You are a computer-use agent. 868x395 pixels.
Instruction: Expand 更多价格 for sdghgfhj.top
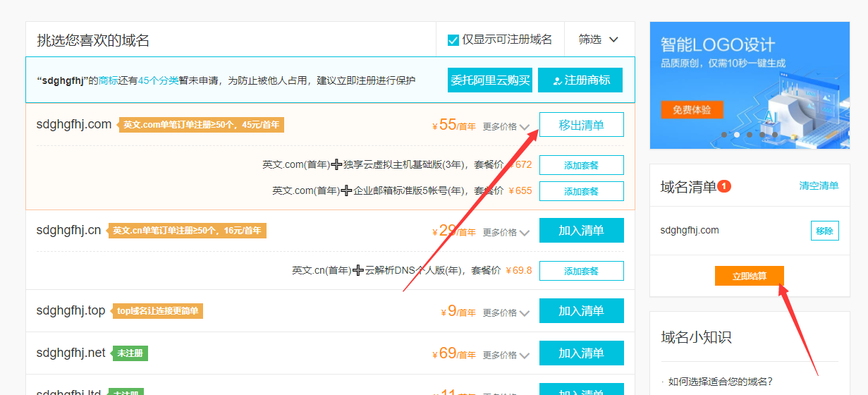pos(506,313)
